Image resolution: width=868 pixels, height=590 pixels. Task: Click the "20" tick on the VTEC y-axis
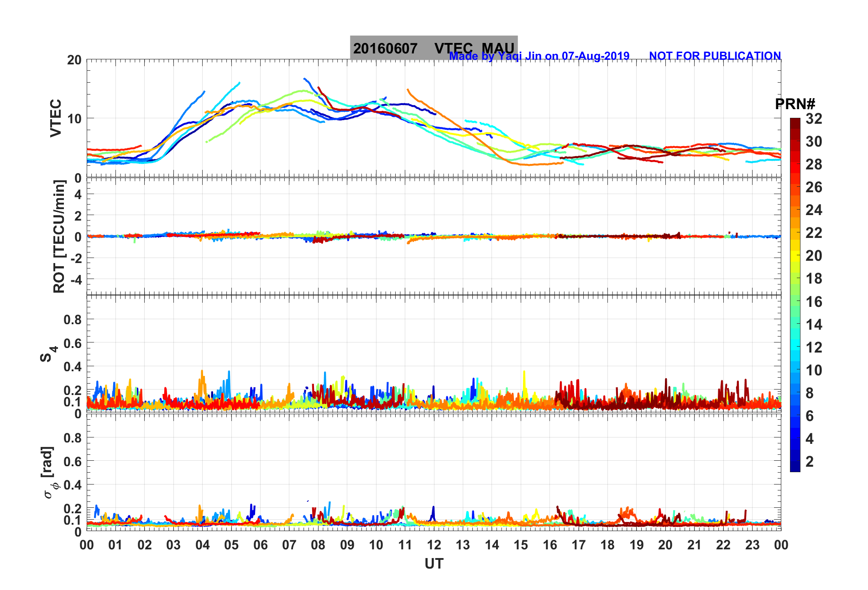coord(74,60)
